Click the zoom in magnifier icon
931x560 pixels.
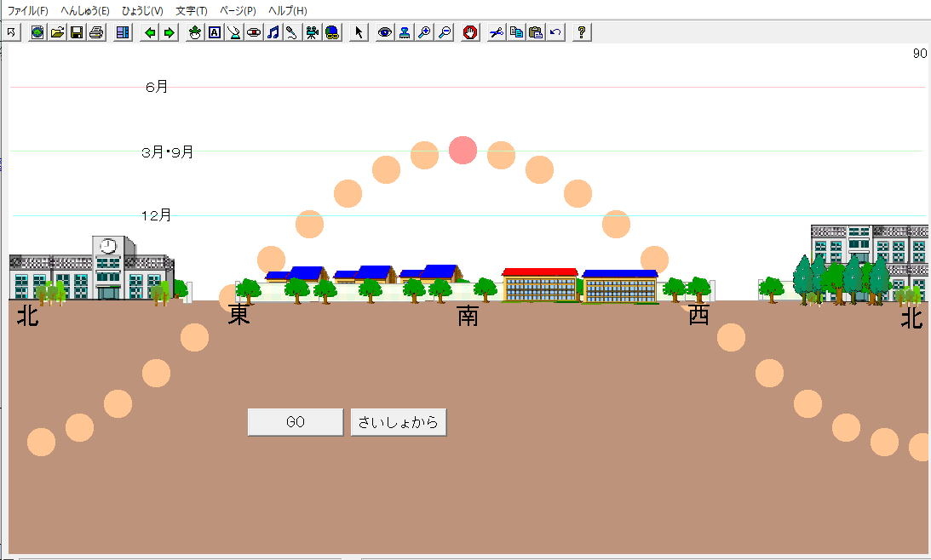click(x=424, y=32)
